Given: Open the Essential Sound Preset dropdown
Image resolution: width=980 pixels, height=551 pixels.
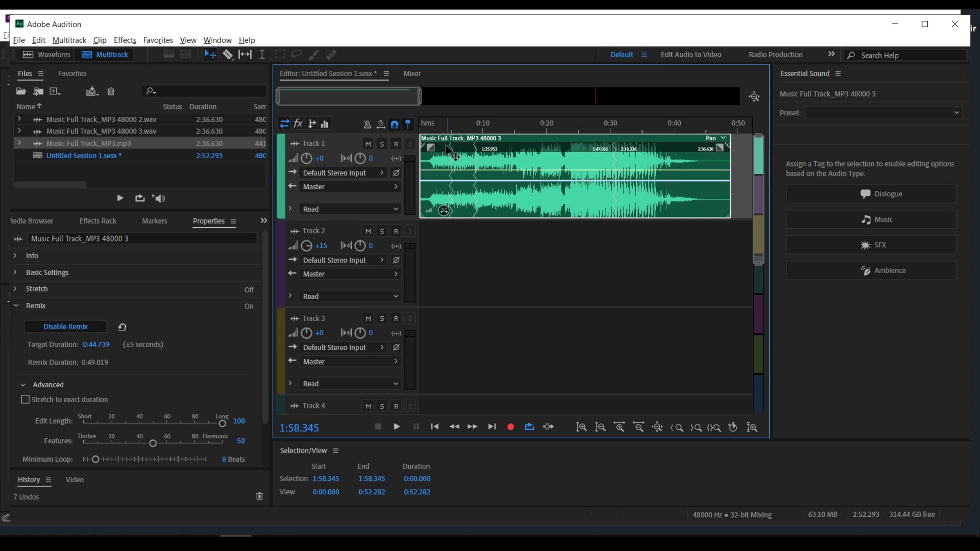Looking at the screenshot, I should (883, 113).
